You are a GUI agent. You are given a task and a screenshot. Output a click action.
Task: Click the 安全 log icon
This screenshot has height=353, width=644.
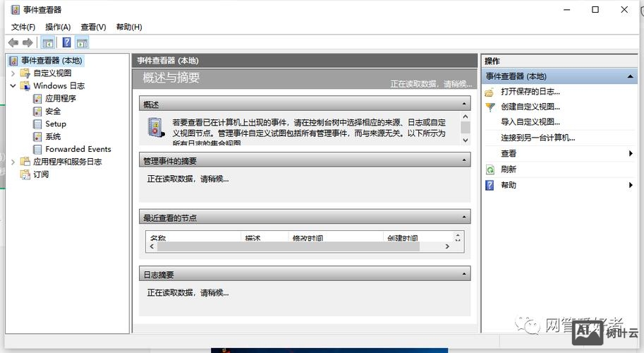[x=37, y=112]
